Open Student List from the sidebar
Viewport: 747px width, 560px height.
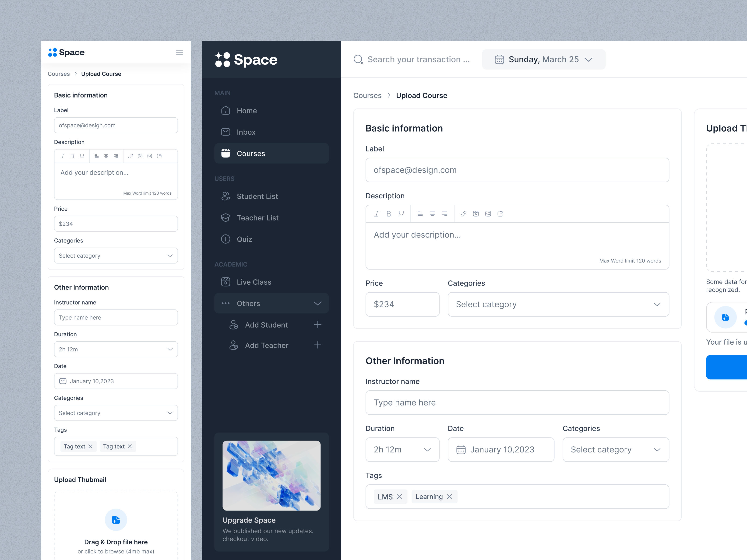click(257, 196)
